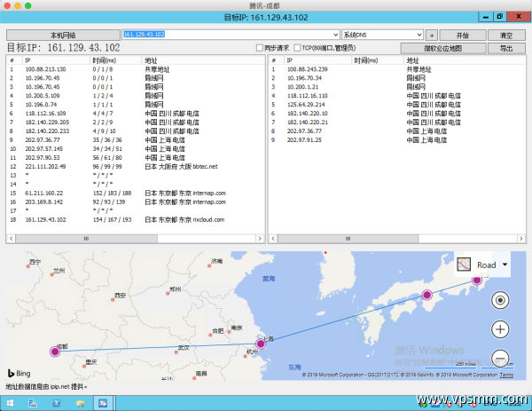Select right row with IP 10.196.70.34
The image size is (532, 411).
click(397, 78)
